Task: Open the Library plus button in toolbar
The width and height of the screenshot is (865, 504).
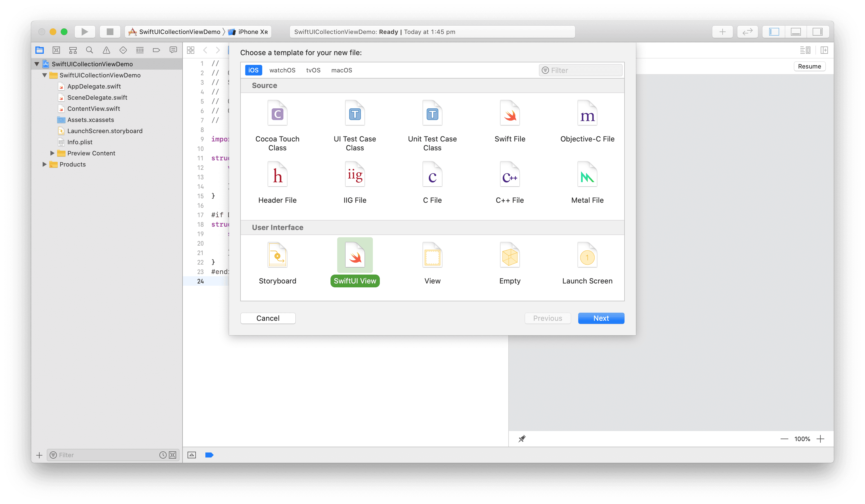Action: pyautogui.click(x=722, y=31)
